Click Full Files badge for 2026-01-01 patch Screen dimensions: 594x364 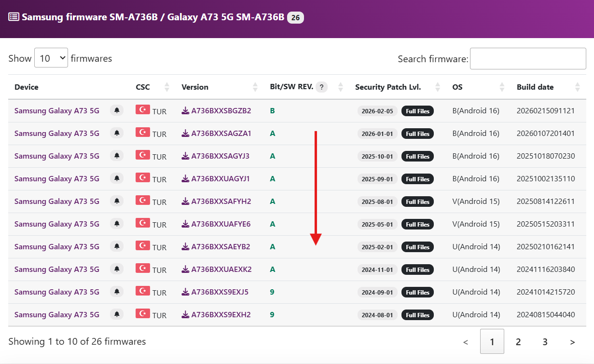tap(417, 134)
